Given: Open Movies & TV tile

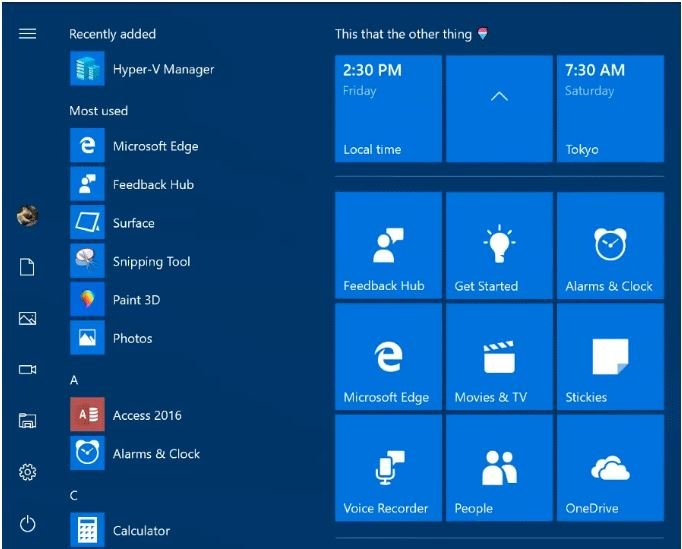Looking at the screenshot, I should point(499,357).
